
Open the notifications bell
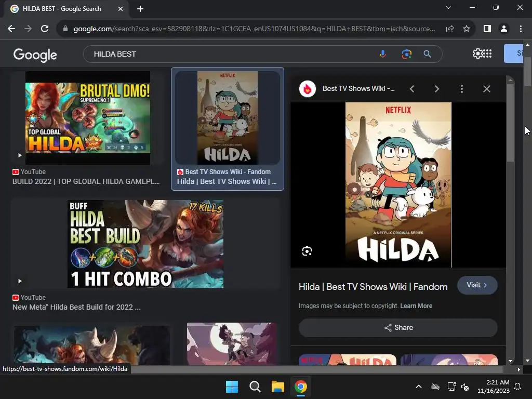(518, 387)
